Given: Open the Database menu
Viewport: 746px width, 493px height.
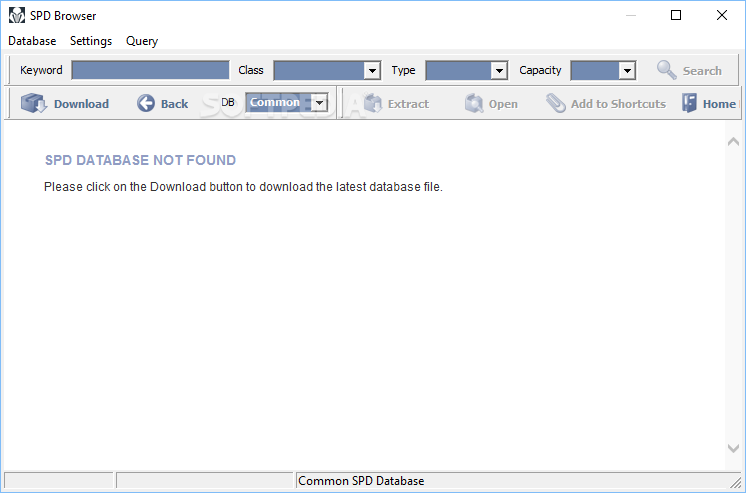Looking at the screenshot, I should point(32,41).
